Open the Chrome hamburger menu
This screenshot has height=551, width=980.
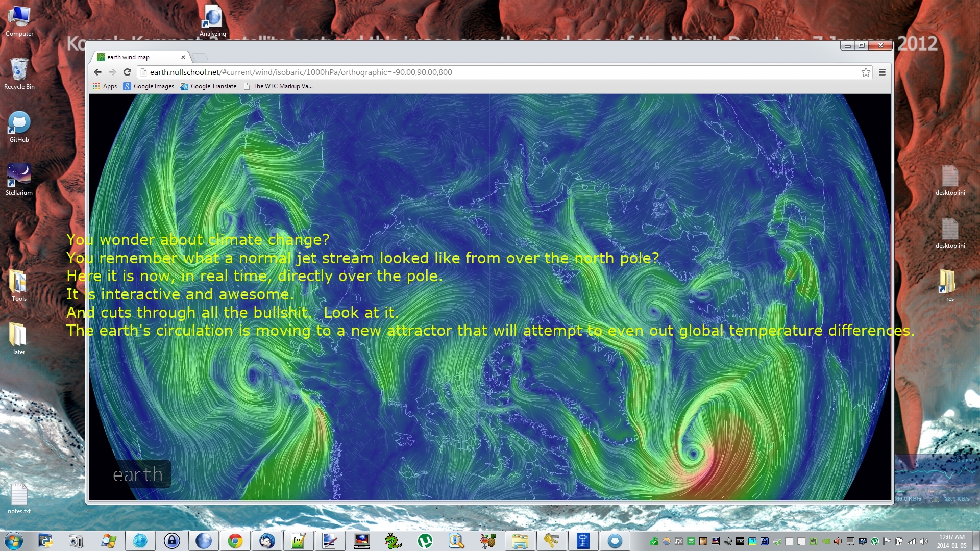click(882, 72)
